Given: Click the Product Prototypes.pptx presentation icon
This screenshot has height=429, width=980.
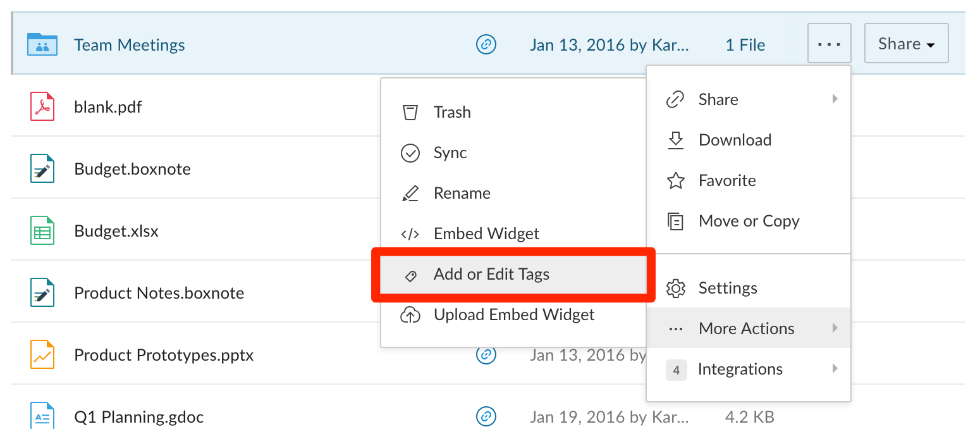Looking at the screenshot, I should coord(42,354).
